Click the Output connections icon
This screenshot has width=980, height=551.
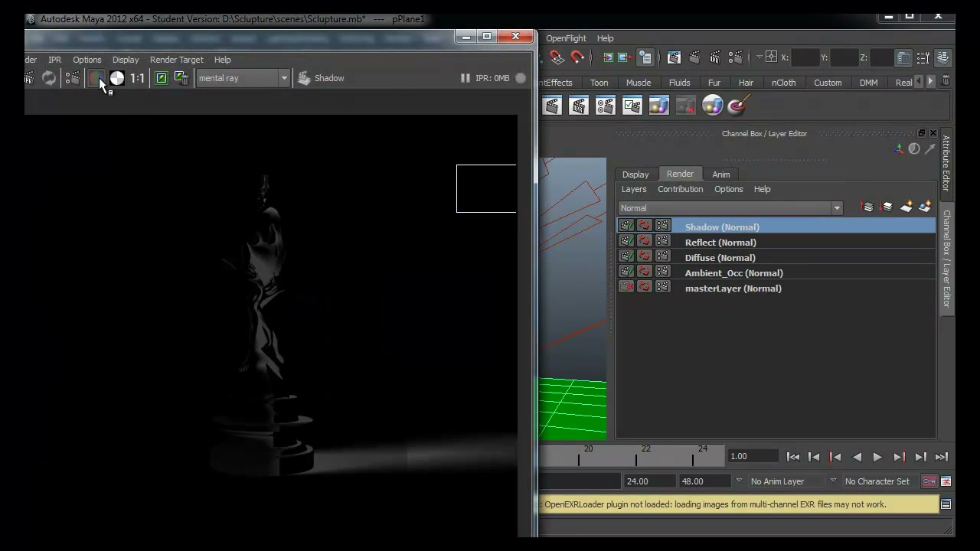[x=626, y=57]
